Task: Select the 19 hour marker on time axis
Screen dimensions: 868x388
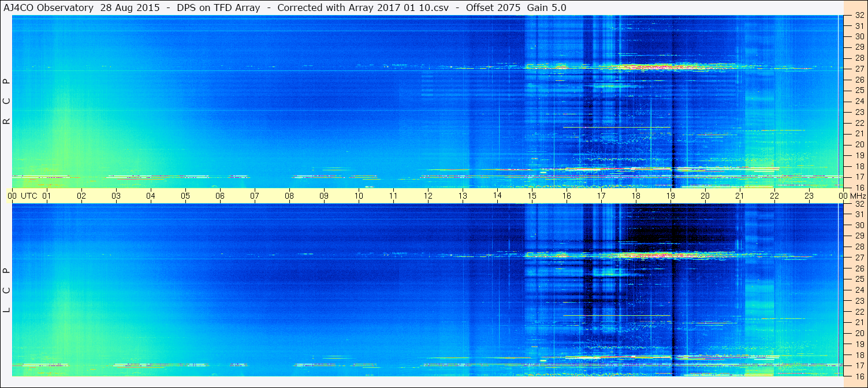Action: point(670,196)
